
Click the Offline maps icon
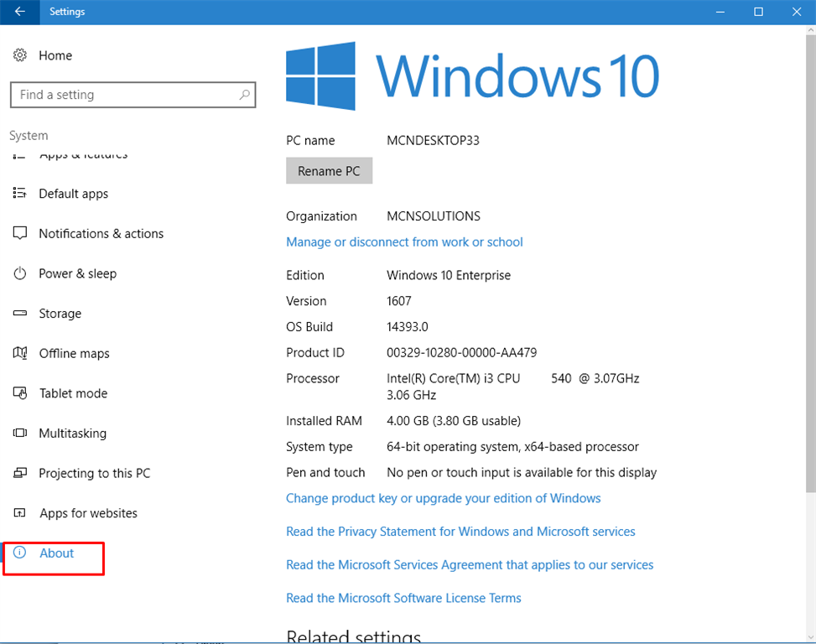[x=20, y=353]
